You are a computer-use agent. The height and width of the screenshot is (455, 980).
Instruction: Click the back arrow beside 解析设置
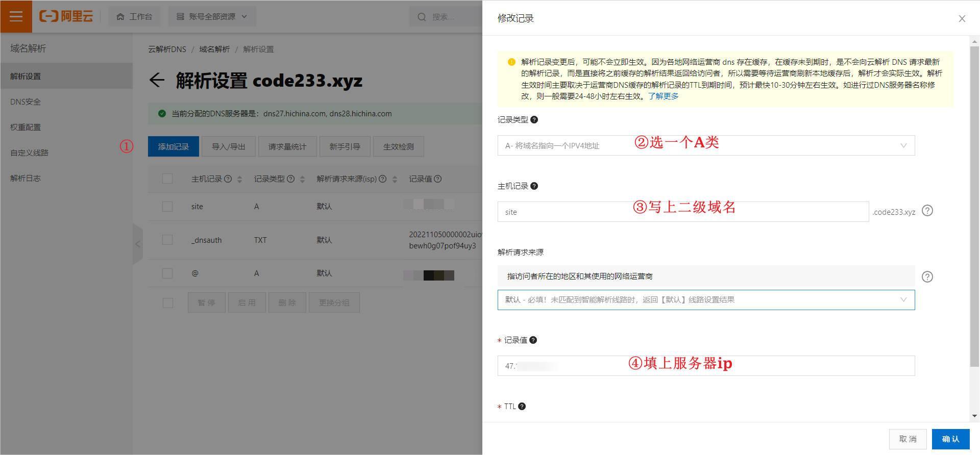157,80
